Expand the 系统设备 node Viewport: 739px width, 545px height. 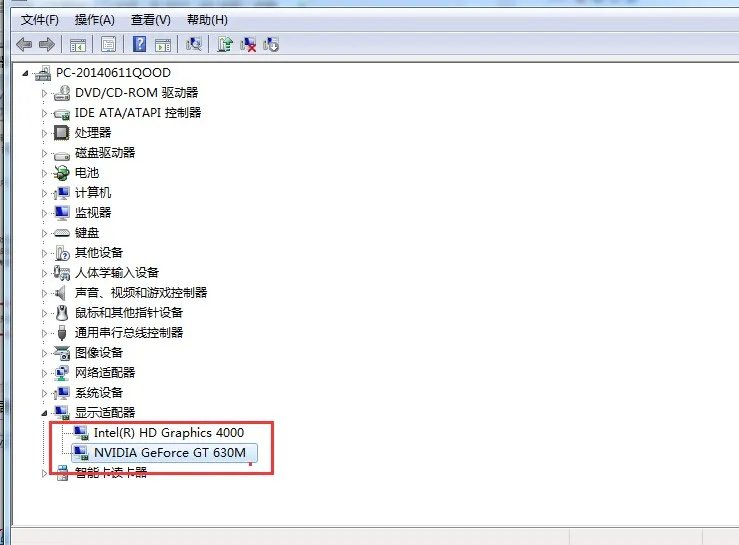click(x=44, y=393)
